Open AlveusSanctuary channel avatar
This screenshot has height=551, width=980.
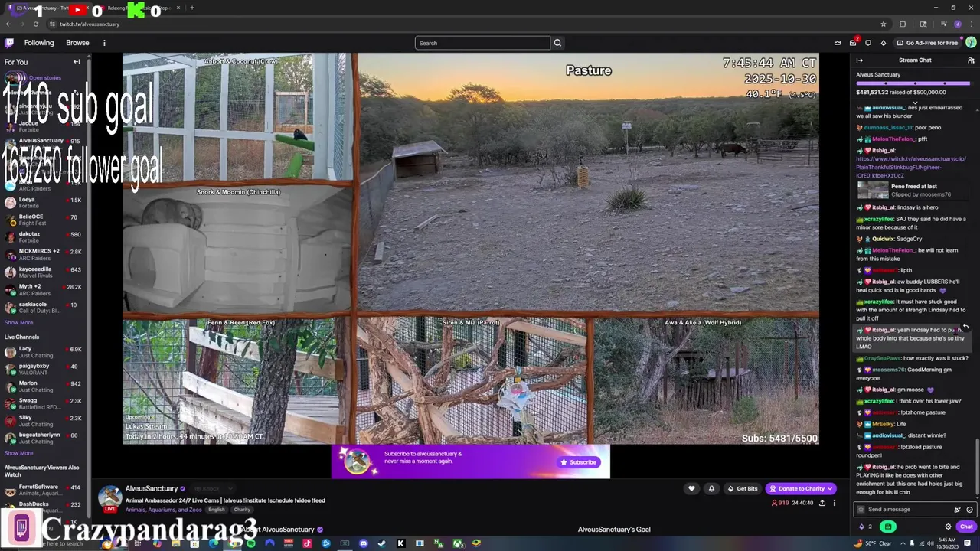(110, 497)
